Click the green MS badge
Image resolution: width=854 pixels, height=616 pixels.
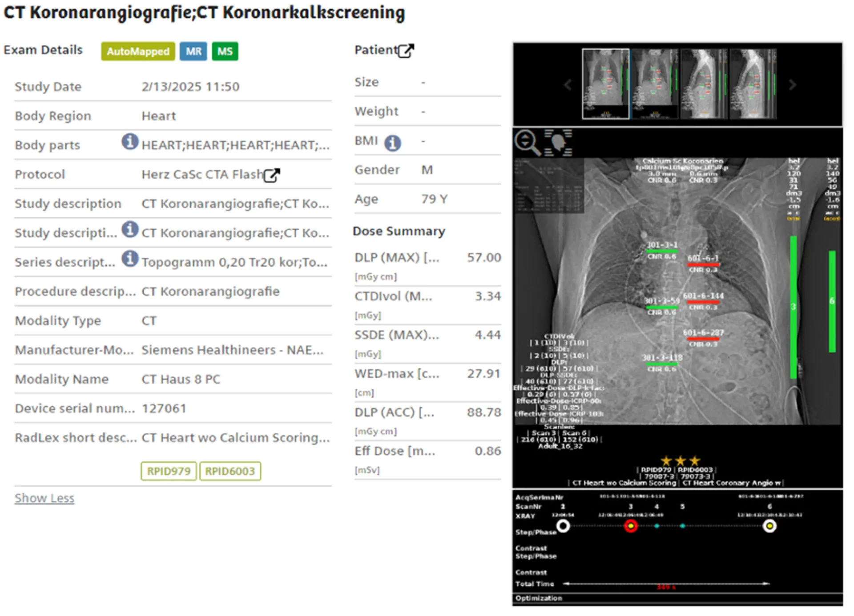(x=225, y=52)
